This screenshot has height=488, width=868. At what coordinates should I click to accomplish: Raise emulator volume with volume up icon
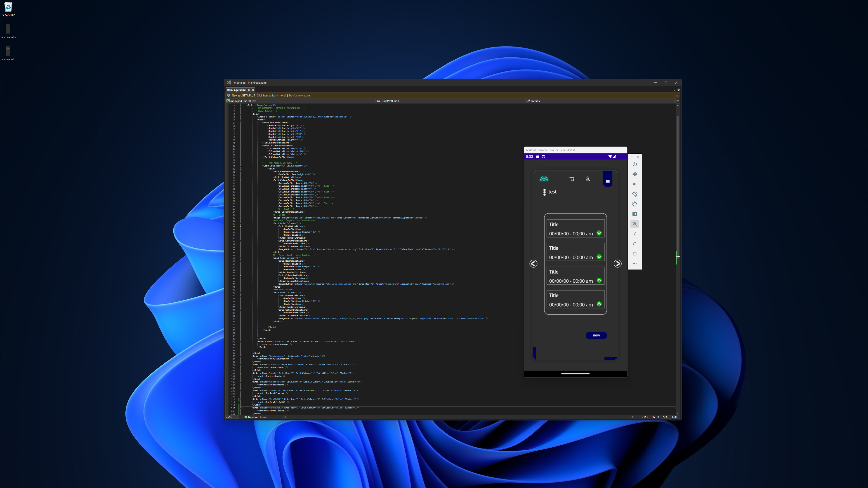634,174
